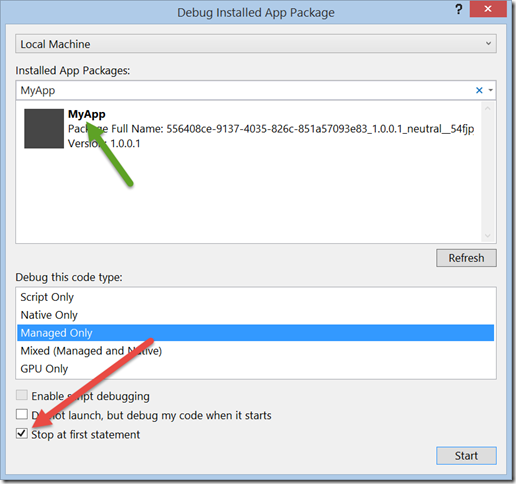This screenshot has width=516, height=484.
Task: Toggle Enable script debugging checkbox
Action: tap(22, 395)
